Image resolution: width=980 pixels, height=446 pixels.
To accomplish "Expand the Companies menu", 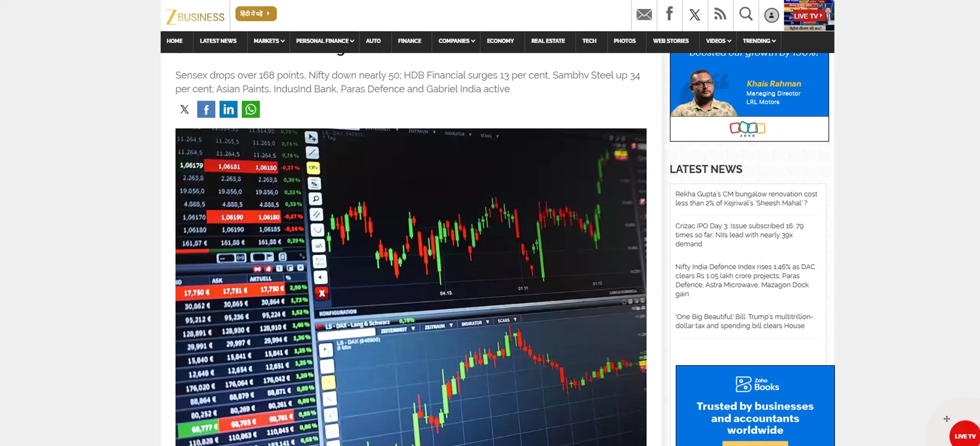I will (456, 41).
